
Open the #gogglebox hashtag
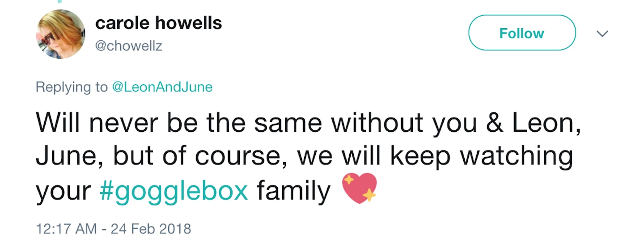pyautogui.click(x=173, y=191)
